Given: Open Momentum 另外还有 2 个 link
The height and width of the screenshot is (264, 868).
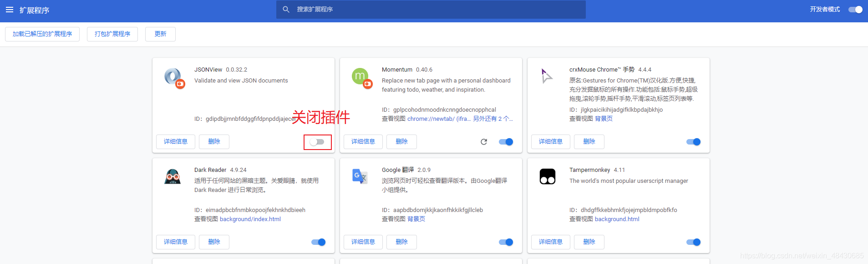Looking at the screenshot, I should pos(493,119).
